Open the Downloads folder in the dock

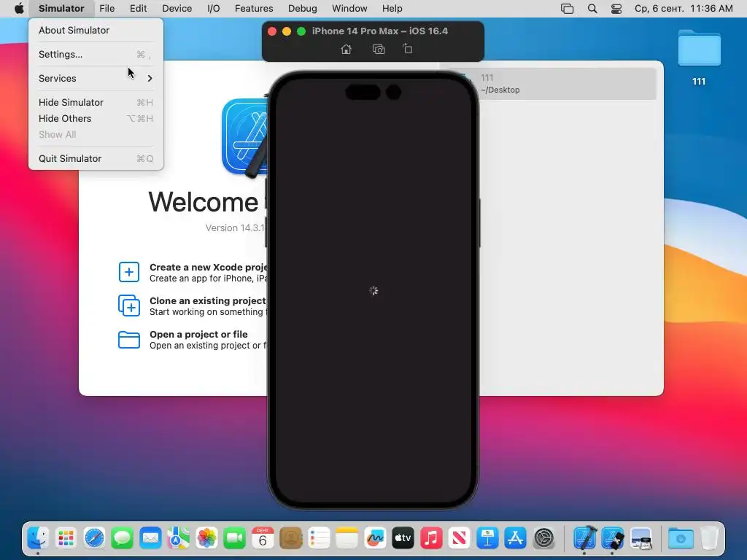(x=681, y=539)
